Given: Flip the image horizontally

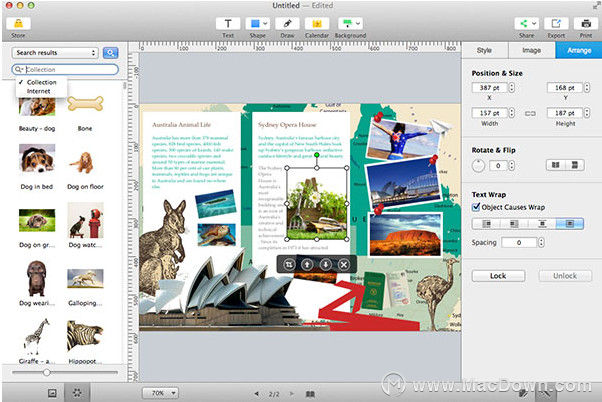Looking at the screenshot, I should (556, 165).
